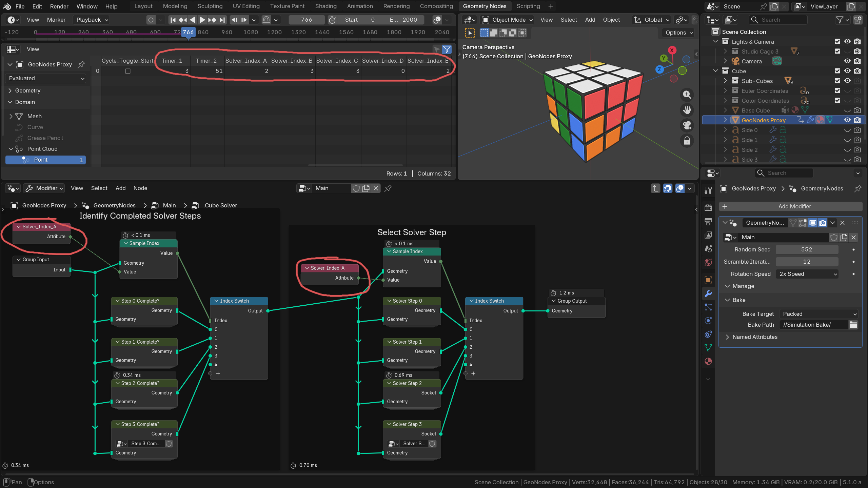Click the Blender logo menu icon
Viewport: 868px width, 488px height.
coord(7,6)
